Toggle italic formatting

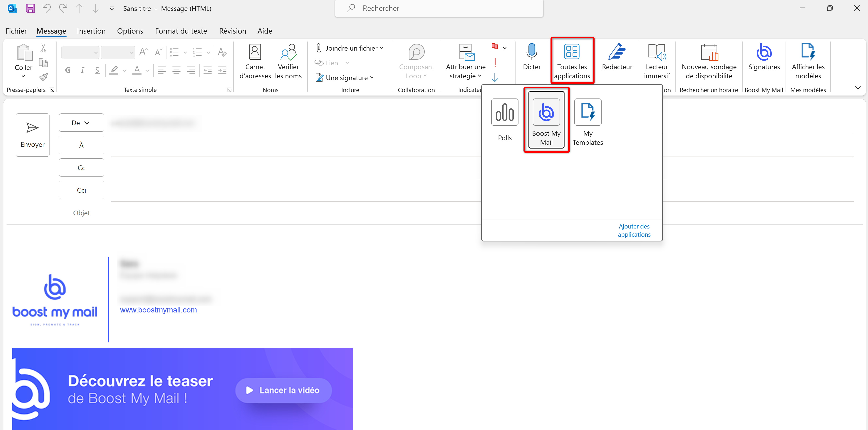83,70
